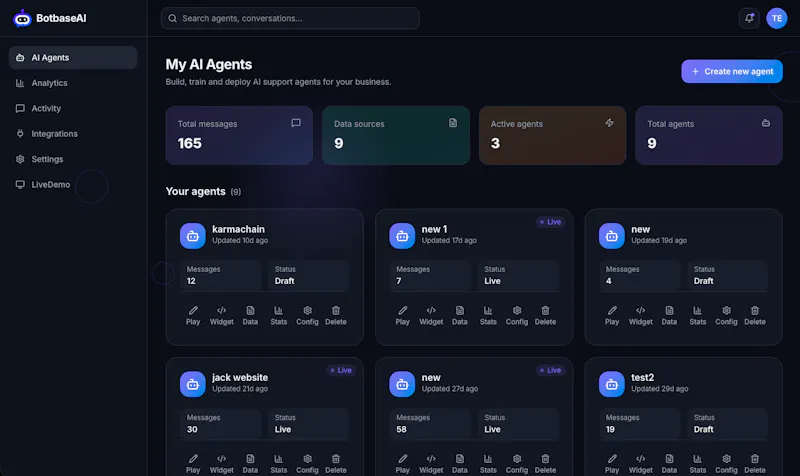Click Play on the karmachain agent
800x476 pixels.
[193, 315]
